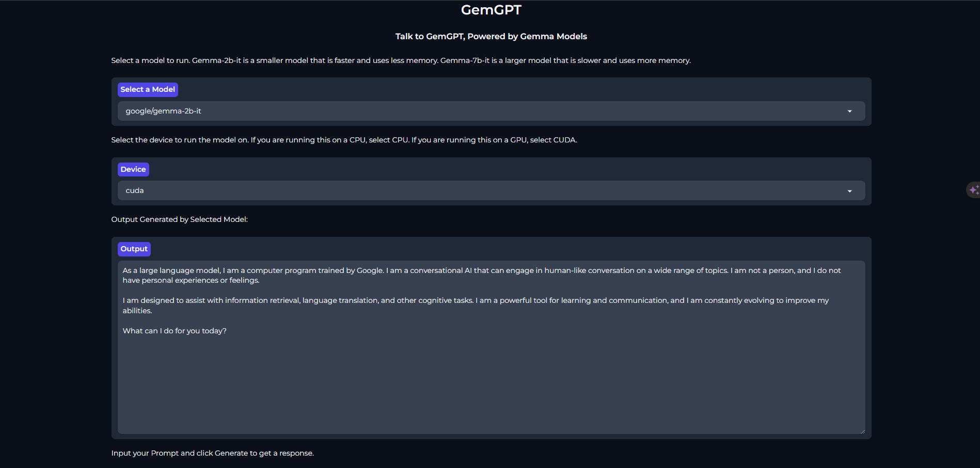Click the google/gemma-2b-it model selection field
Screen dimensions: 980x468
[491, 111]
